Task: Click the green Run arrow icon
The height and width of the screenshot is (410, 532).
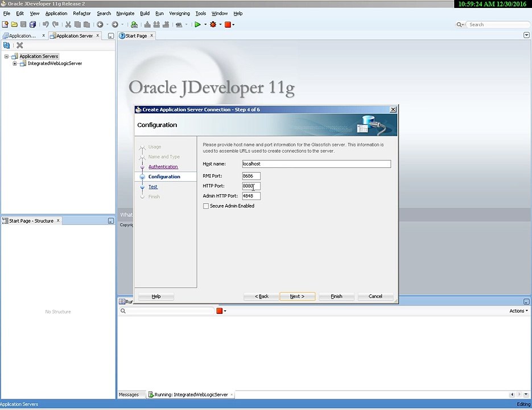Action: 197,24
